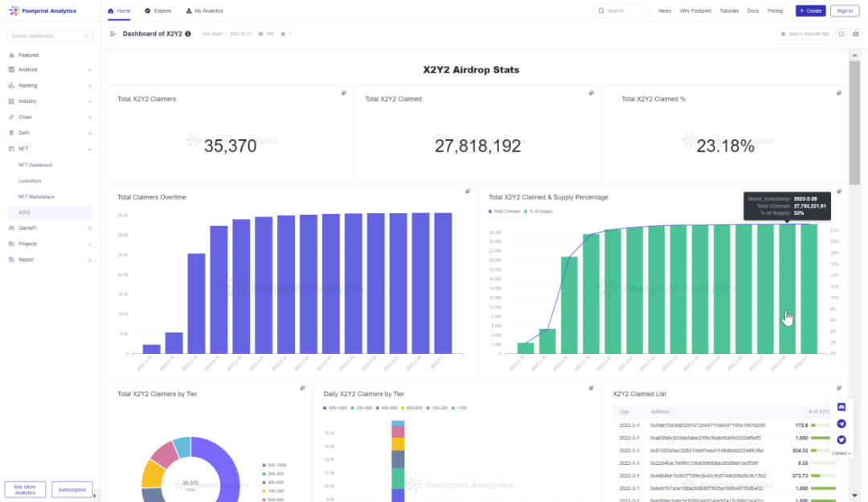Toggle the 400-600 series in Daily Claimers legend

(x=387, y=408)
